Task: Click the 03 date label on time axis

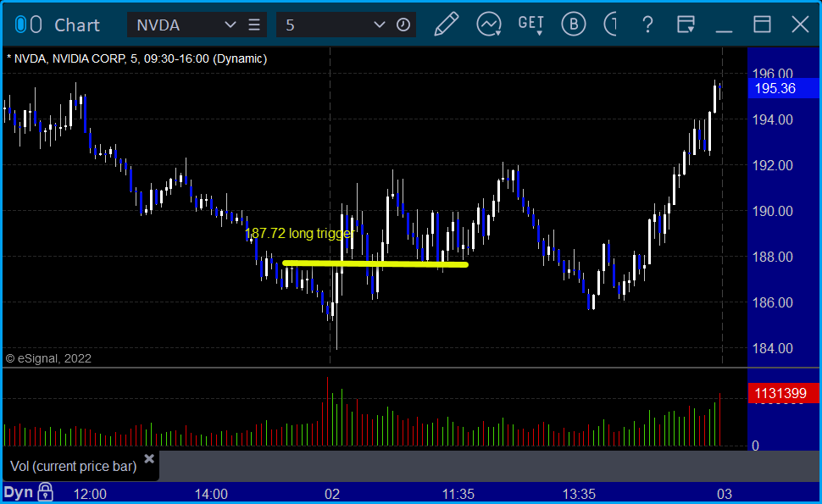Action: [724, 494]
